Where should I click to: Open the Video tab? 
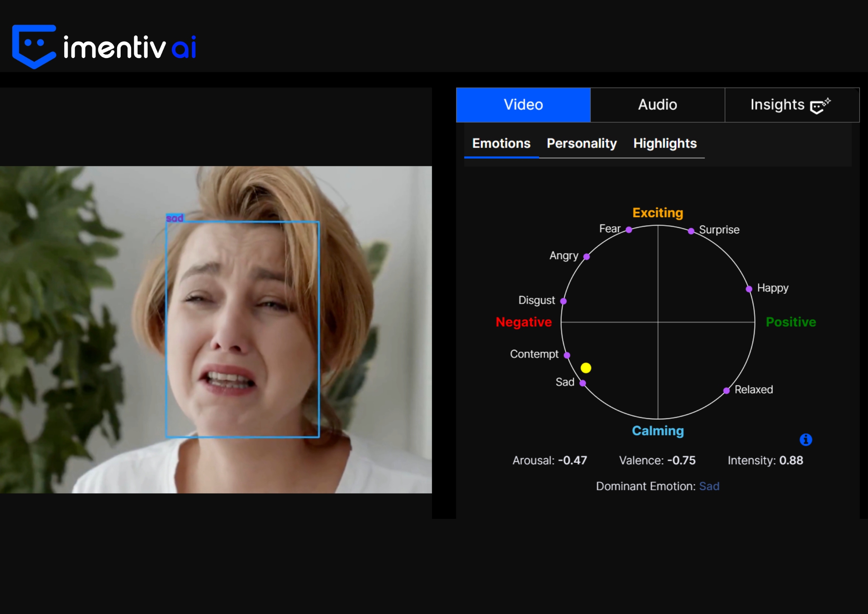pyautogui.click(x=523, y=105)
